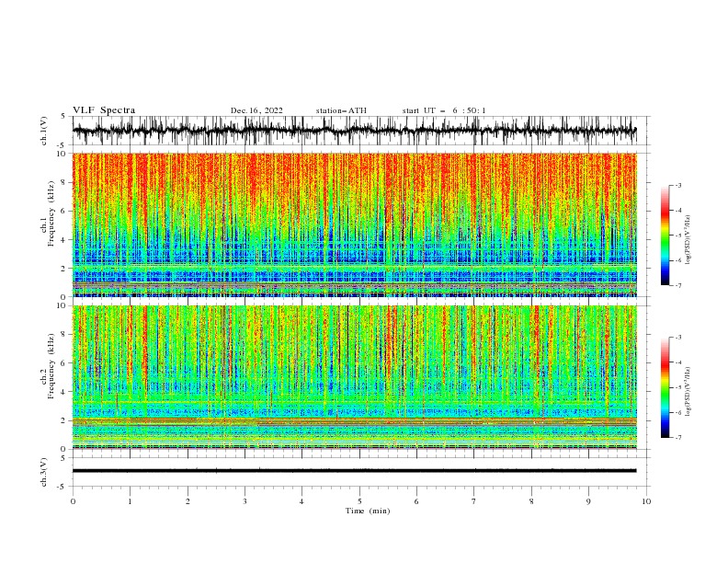The width and height of the screenshot is (728, 563).
Task: Select the date text "Dec. 16, 2022"
Action: [256, 110]
